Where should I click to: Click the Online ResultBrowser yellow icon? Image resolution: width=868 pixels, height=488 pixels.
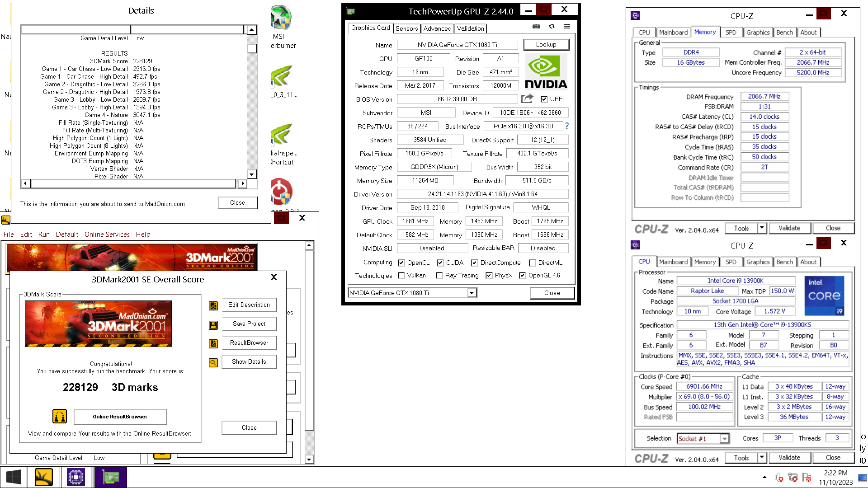60,416
